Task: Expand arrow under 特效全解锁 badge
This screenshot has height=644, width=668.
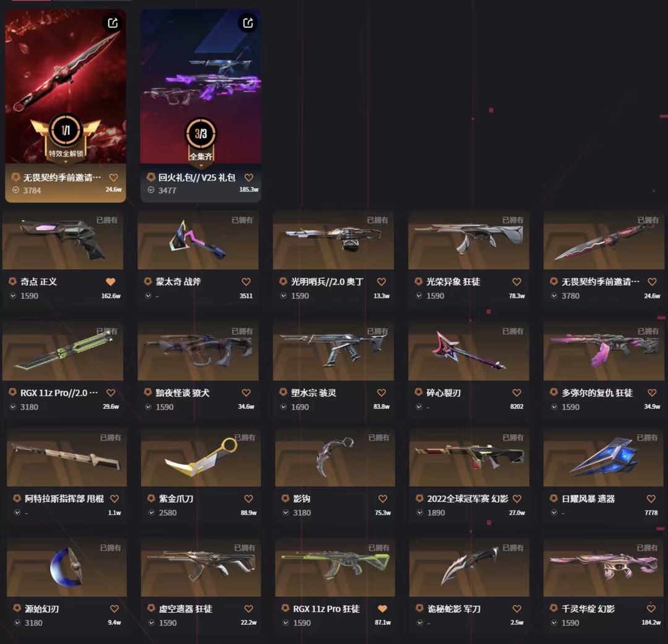Action: [x=66, y=162]
